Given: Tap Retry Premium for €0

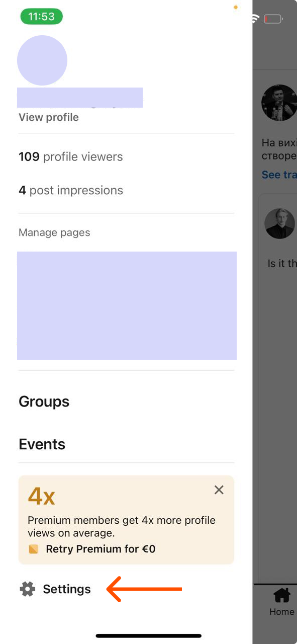Looking at the screenshot, I should [102, 549].
